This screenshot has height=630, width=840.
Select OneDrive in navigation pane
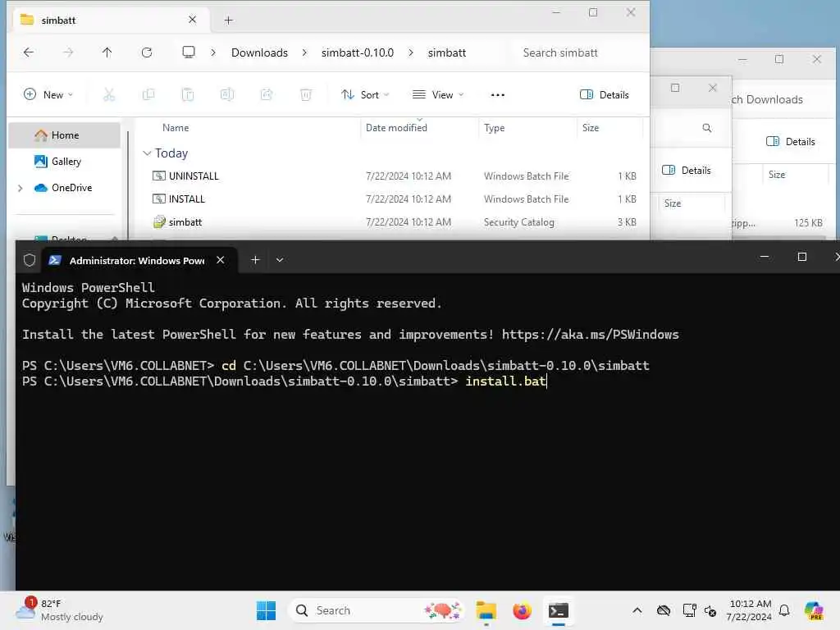coord(65,188)
